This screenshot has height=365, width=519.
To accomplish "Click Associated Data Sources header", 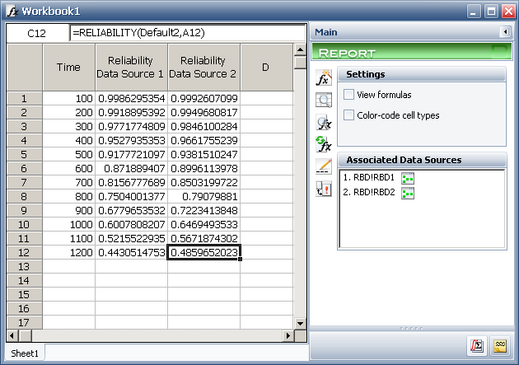I will [x=422, y=160].
